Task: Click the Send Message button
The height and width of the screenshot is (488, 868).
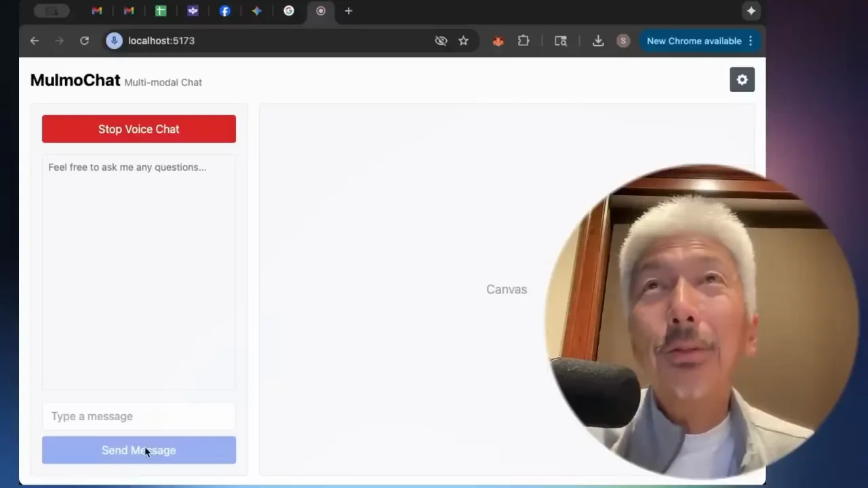Action: click(x=139, y=450)
